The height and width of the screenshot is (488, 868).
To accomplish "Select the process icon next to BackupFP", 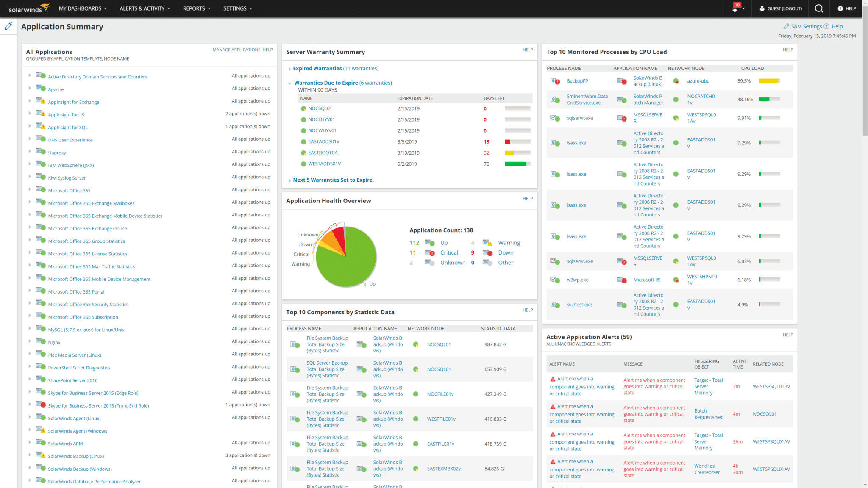I will pyautogui.click(x=554, y=80).
